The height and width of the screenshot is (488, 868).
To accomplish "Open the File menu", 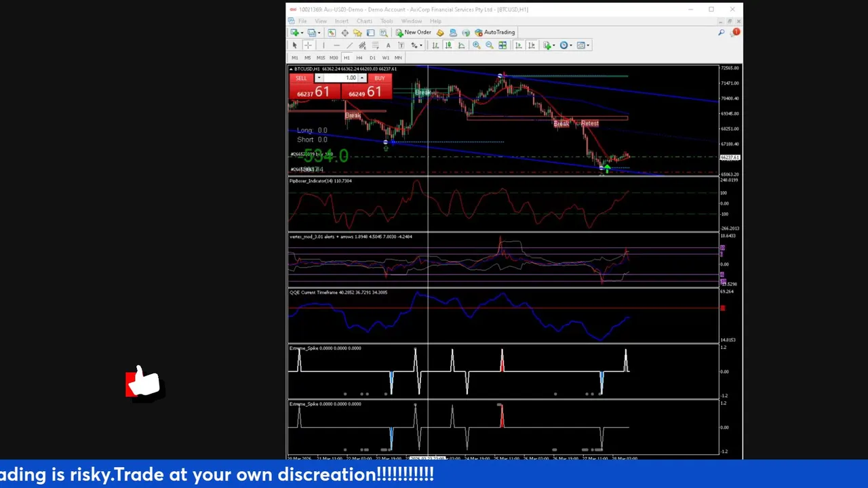I will pos(302,21).
